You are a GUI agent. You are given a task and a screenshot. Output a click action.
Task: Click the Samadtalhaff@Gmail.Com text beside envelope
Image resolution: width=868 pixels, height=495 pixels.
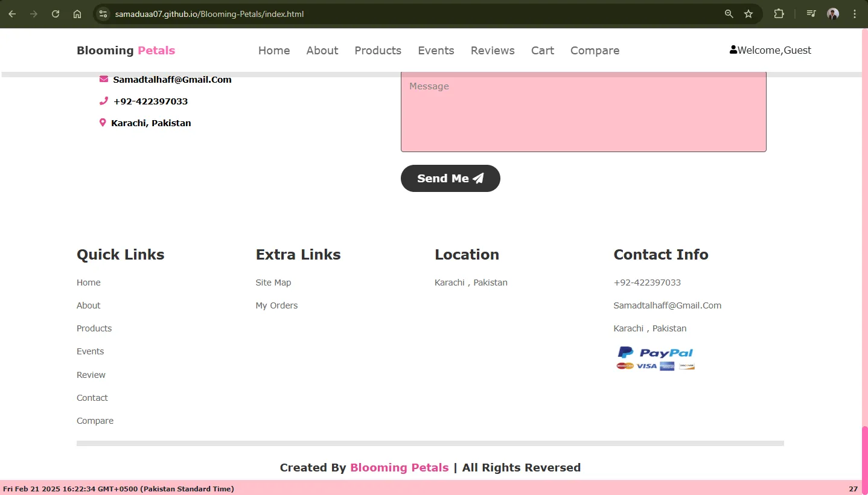(x=172, y=79)
